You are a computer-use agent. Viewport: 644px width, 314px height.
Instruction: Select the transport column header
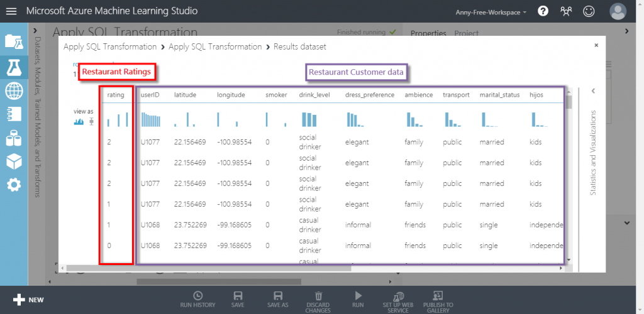pyautogui.click(x=456, y=95)
